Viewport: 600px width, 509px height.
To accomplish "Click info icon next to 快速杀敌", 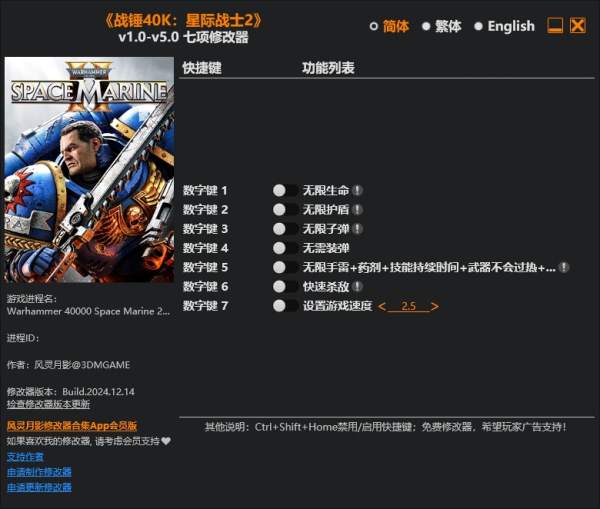I will pyautogui.click(x=357, y=287).
